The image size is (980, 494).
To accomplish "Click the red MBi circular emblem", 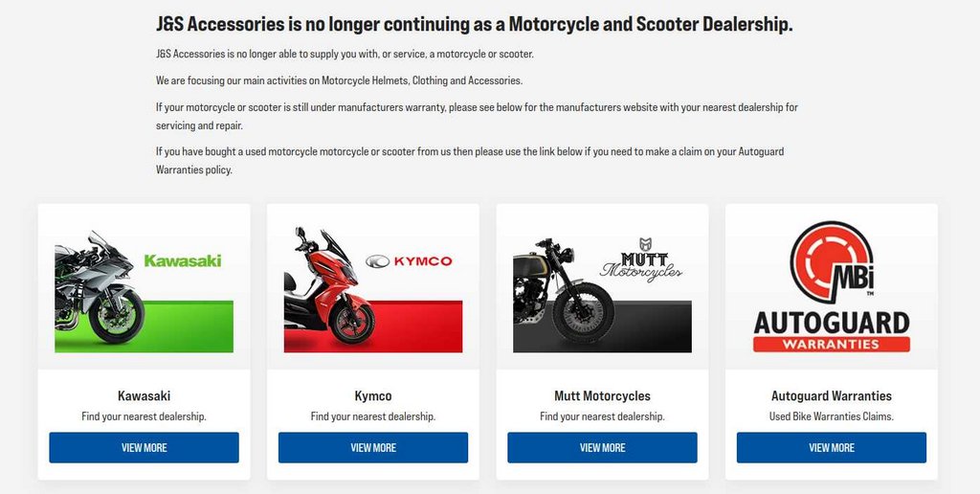I will point(832,262).
